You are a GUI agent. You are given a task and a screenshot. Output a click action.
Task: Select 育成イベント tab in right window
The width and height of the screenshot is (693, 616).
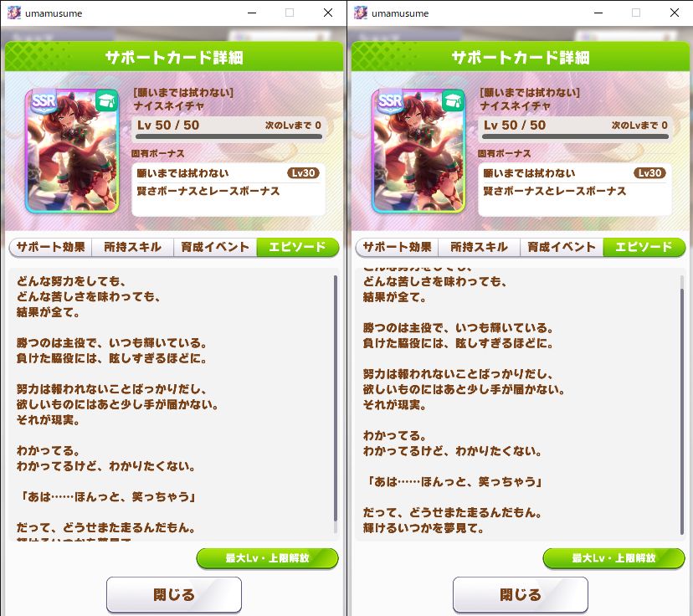tap(562, 247)
